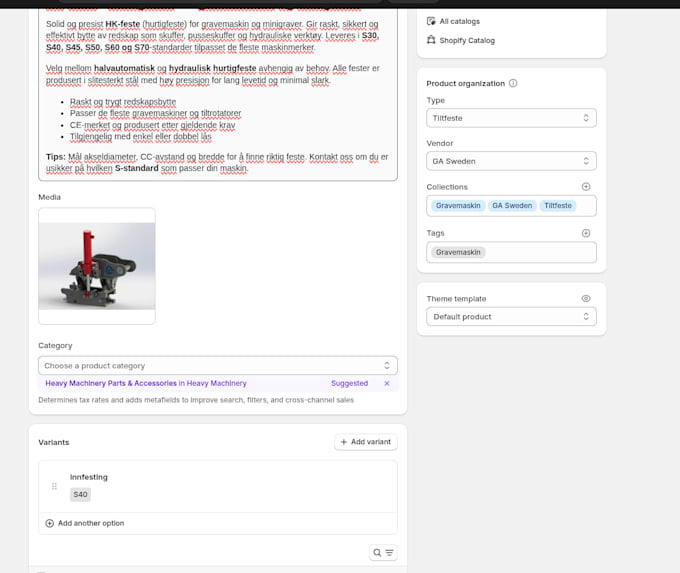This screenshot has width=680, height=573.
Task: Click Add another option
Action: 85,524
